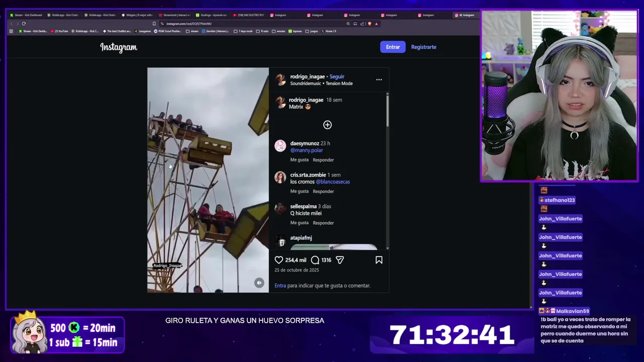The width and height of the screenshot is (644, 362).
Task: Click stefhano123's name in stream chat
Action: 559,200
